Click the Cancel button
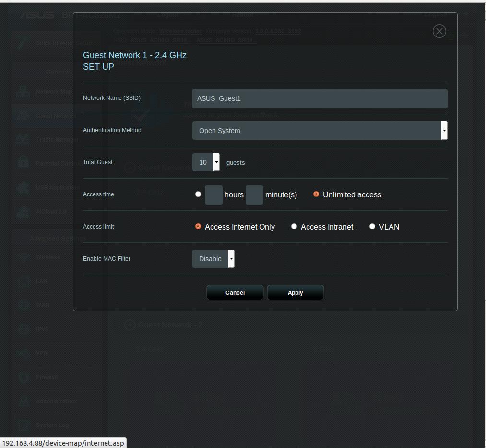The height and width of the screenshot is (448, 486). tap(235, 292)
